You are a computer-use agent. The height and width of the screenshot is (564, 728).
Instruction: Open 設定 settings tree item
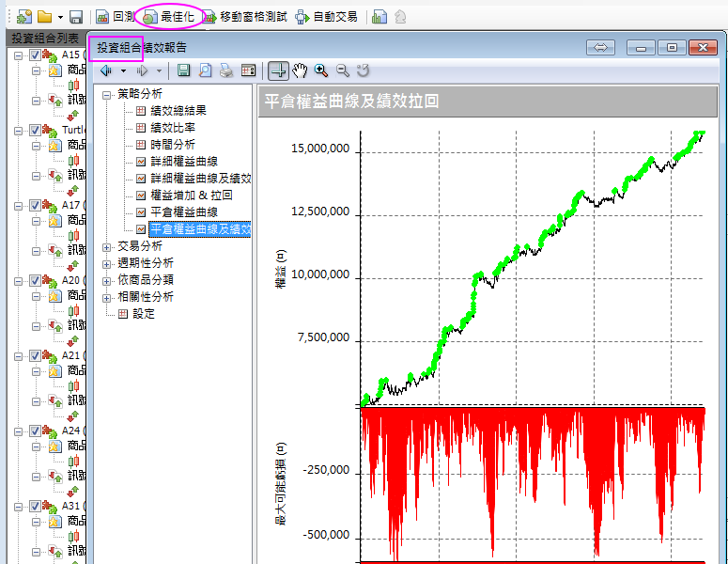click(x=143, y=314)
